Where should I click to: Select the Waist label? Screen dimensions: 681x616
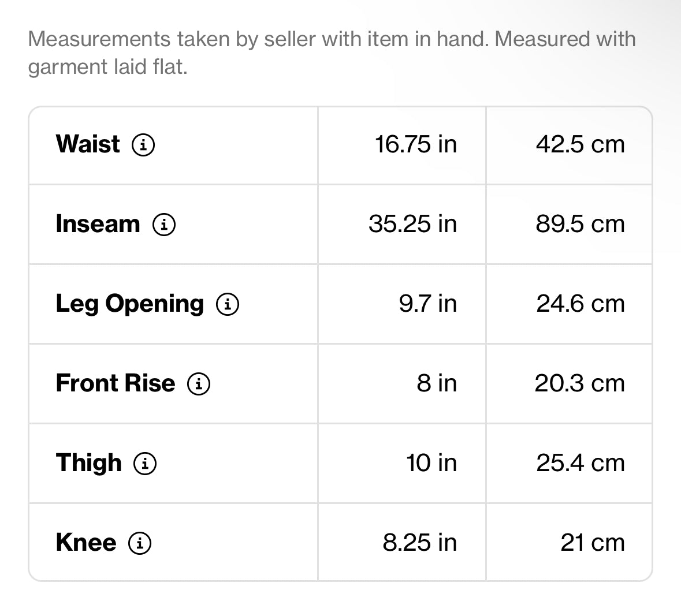[x=88, y=144]
